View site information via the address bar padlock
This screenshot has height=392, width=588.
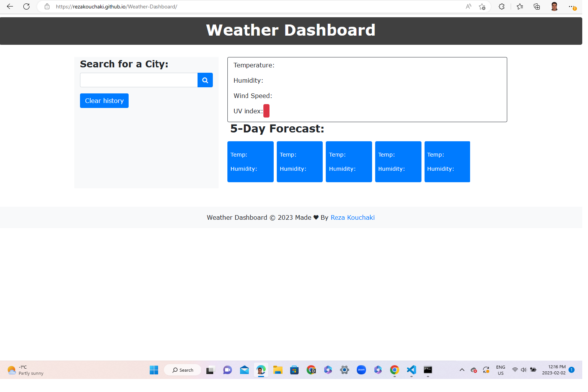pyautogui.click(x=47, y=7)
